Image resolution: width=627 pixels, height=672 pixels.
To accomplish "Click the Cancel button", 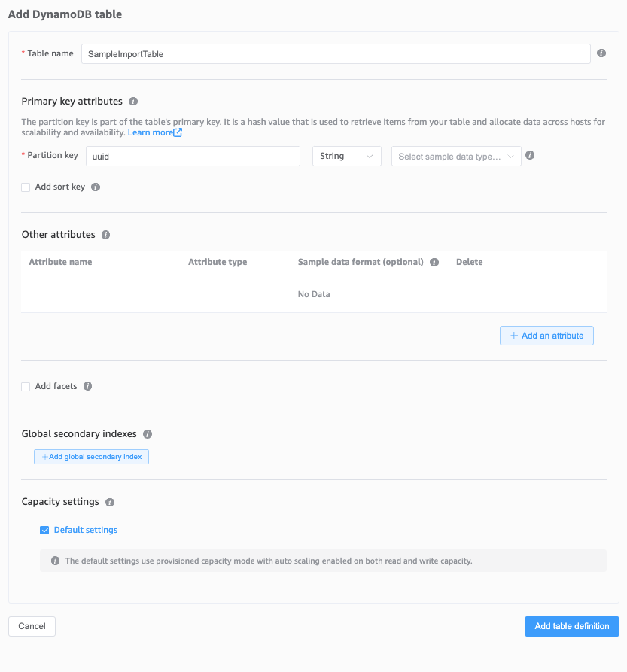I will (x=32, y=626).
